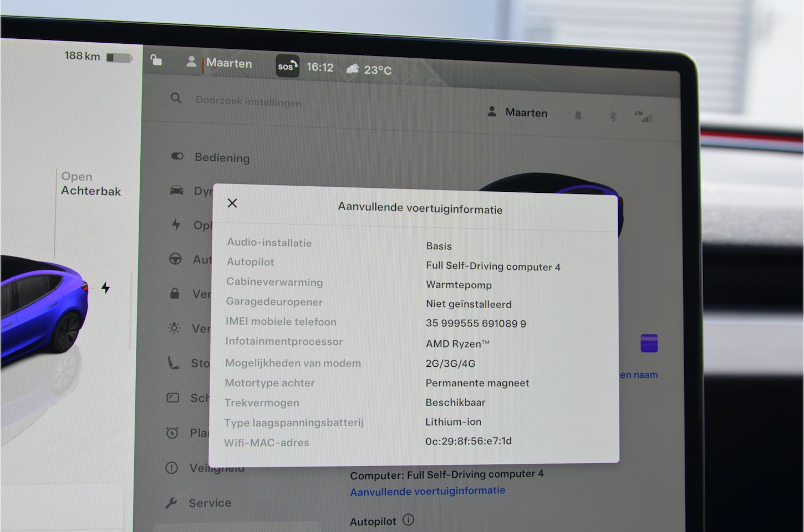Image resolution: width=804 pixels, height=532 pixels.
Task: Tap the lock icon in status bar
Action: click(156, 60)
